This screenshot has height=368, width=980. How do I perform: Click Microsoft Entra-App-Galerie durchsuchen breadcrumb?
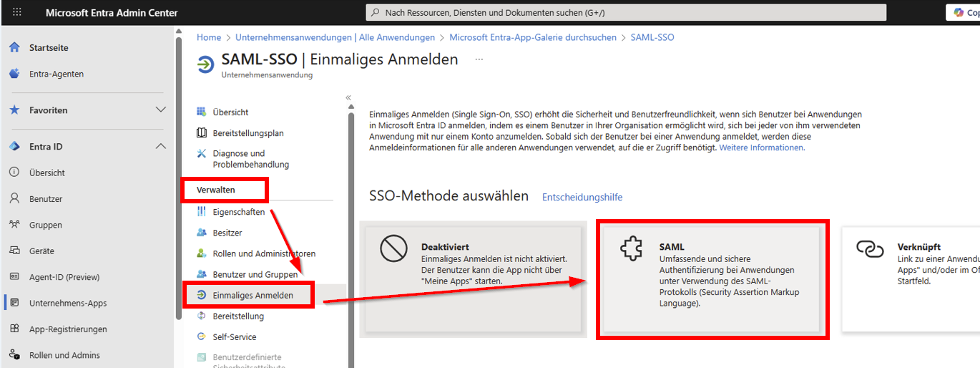pos(533,37)
